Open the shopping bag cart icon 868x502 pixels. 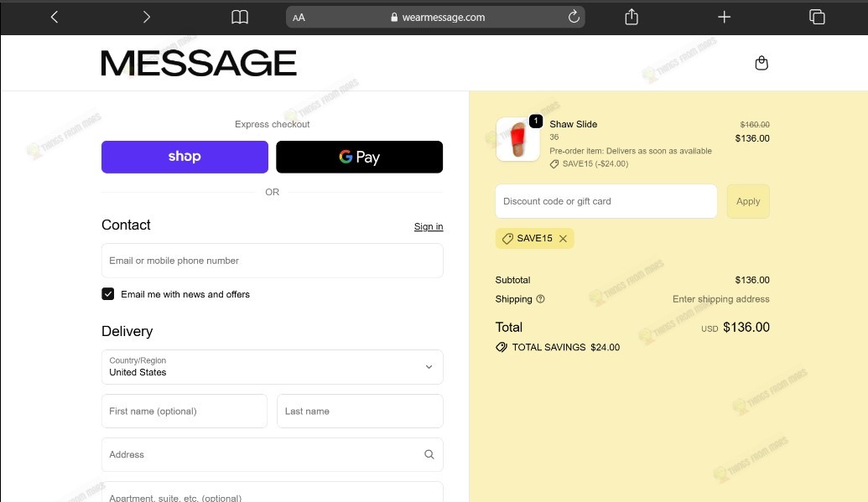point(761,63)
